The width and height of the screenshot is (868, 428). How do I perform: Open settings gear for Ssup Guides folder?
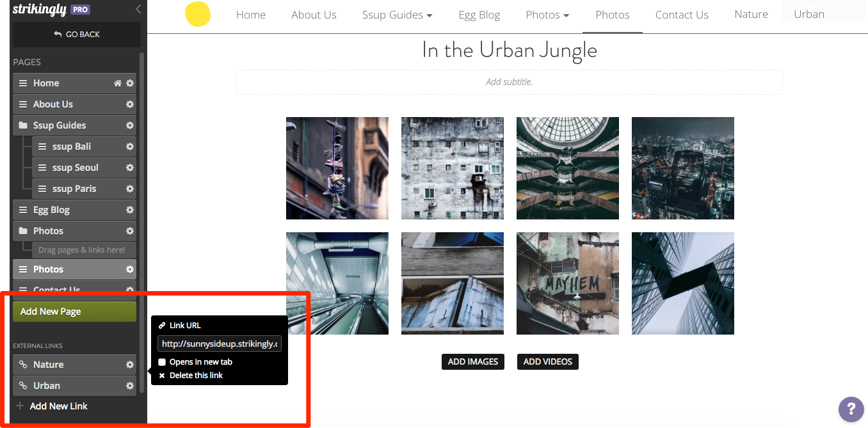pos(130,125)
